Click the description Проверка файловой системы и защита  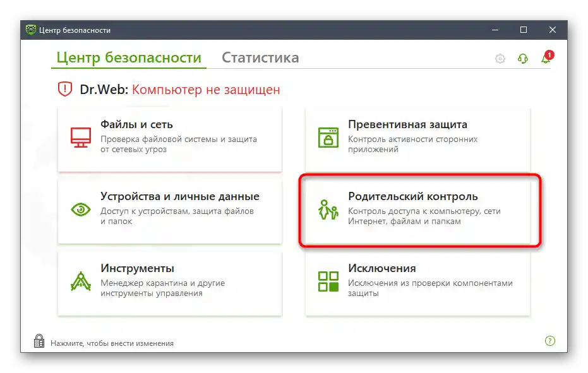point(179,139)
